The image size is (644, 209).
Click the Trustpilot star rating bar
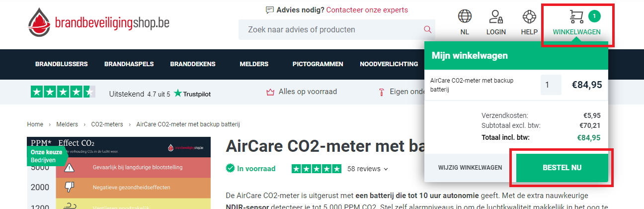click(x=63, y=92)
